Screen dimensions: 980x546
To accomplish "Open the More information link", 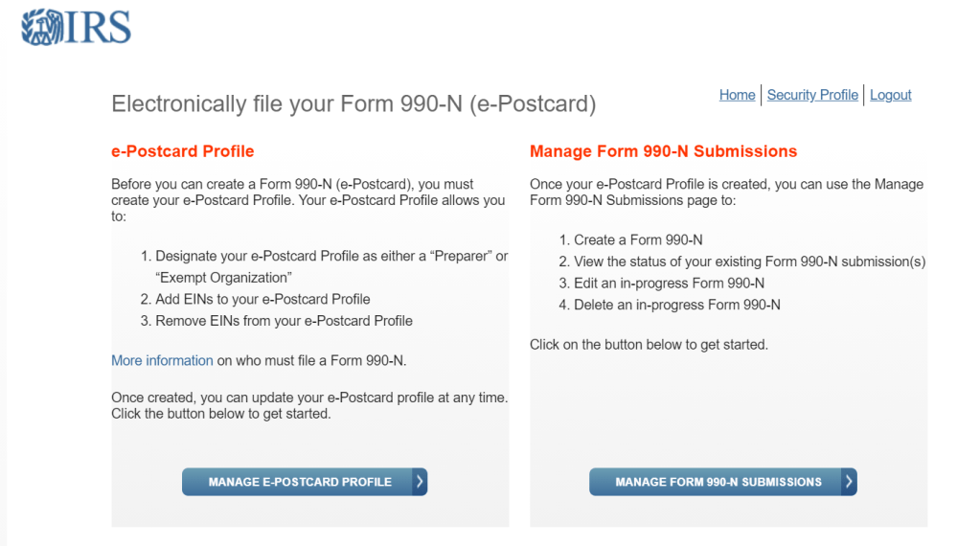I will (x=162, y=360).
